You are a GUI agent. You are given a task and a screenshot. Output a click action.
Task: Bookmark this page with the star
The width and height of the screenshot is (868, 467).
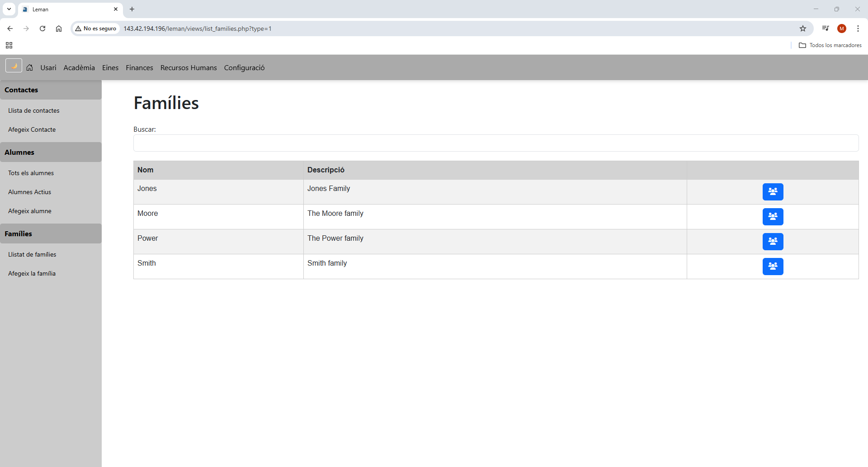803,29
